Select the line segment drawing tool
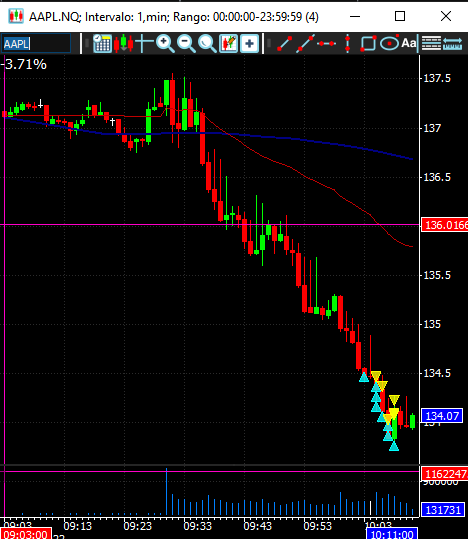 [284, 43]
